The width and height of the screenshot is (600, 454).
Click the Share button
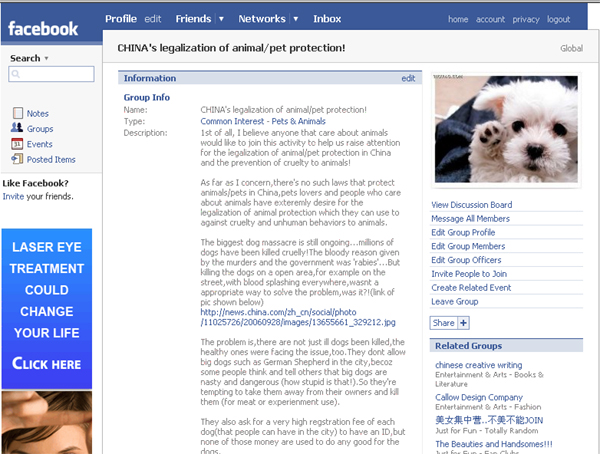pos(443,323)
